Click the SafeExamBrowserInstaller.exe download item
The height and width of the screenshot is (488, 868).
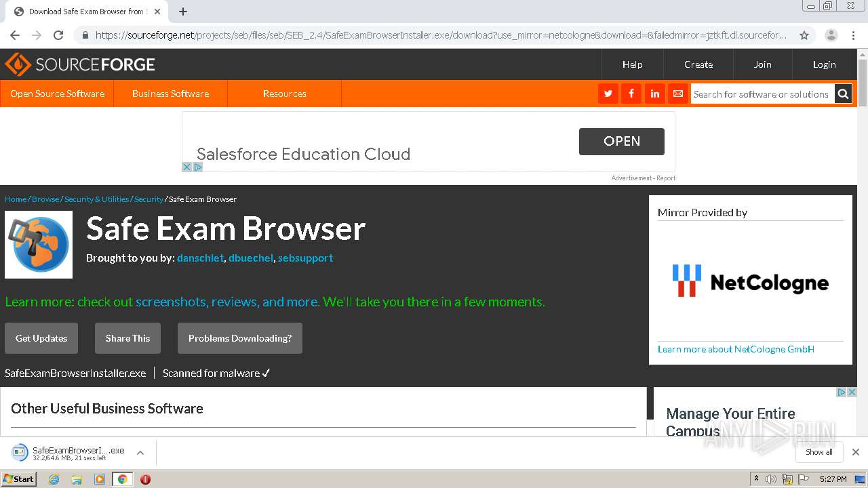[68, 453]
